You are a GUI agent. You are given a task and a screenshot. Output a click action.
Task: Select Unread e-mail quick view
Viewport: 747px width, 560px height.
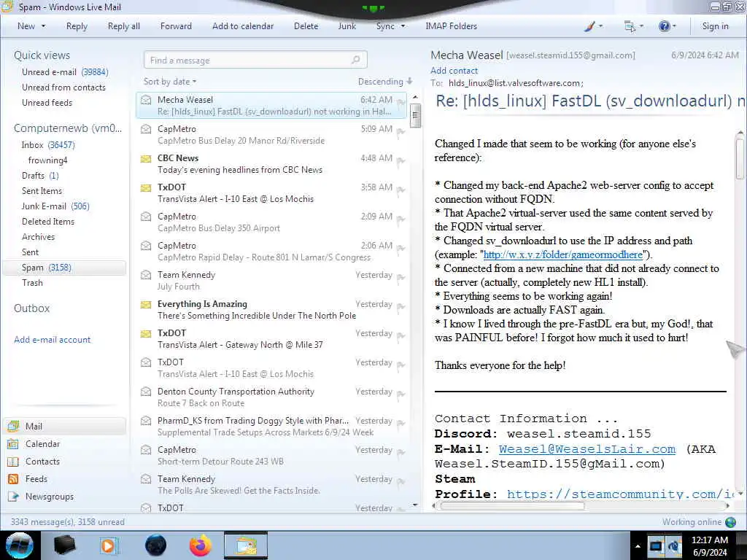point(65,72)
